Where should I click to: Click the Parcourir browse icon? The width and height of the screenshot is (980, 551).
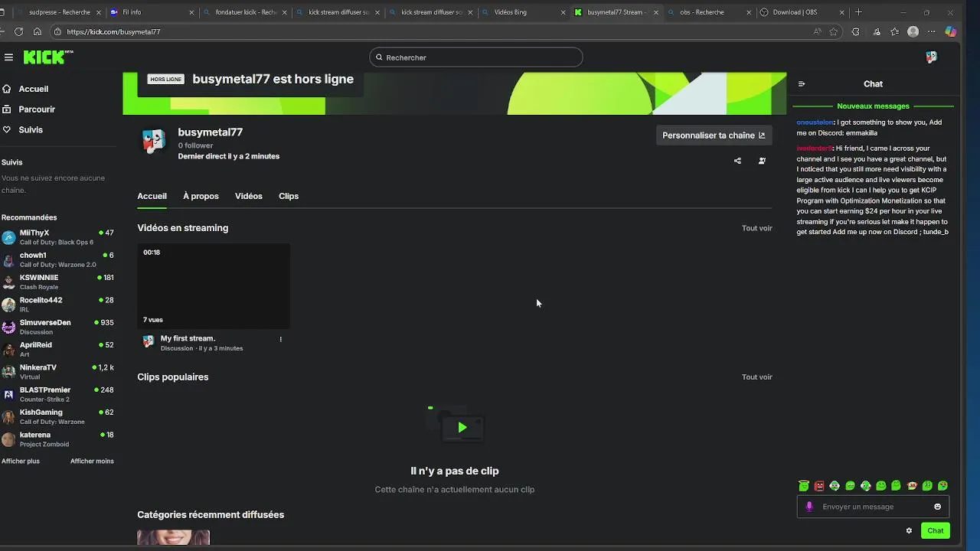[x=7, y=109]
